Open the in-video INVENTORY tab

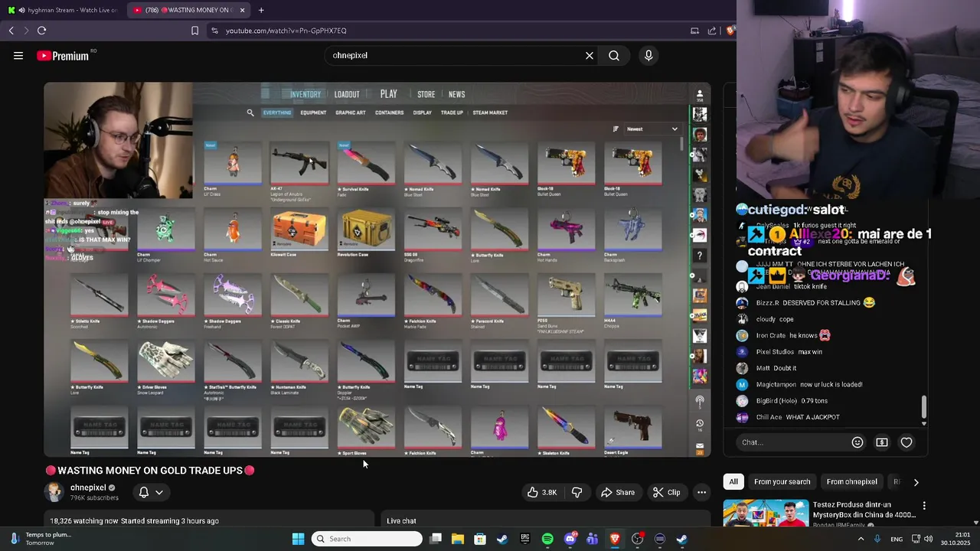(305, 94)
